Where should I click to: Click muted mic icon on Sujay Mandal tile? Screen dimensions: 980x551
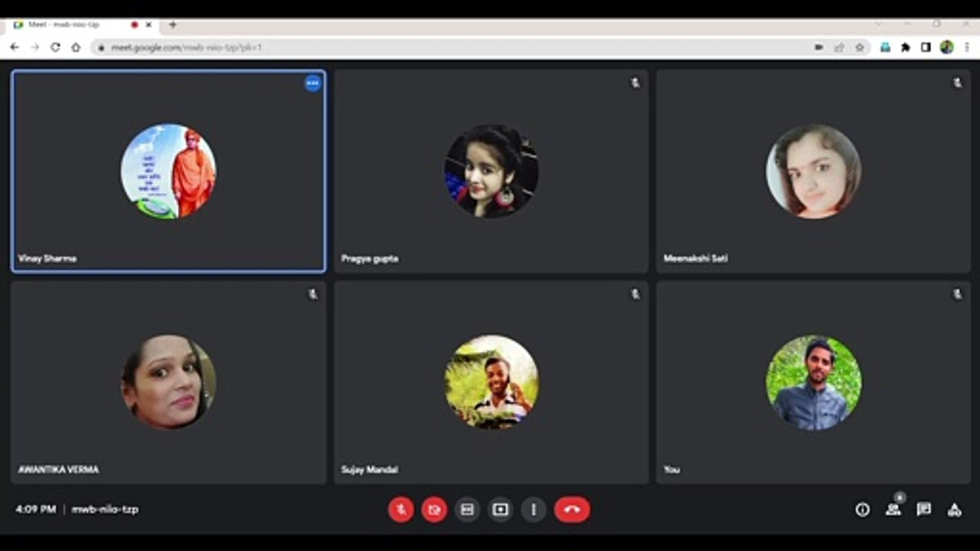635,294
